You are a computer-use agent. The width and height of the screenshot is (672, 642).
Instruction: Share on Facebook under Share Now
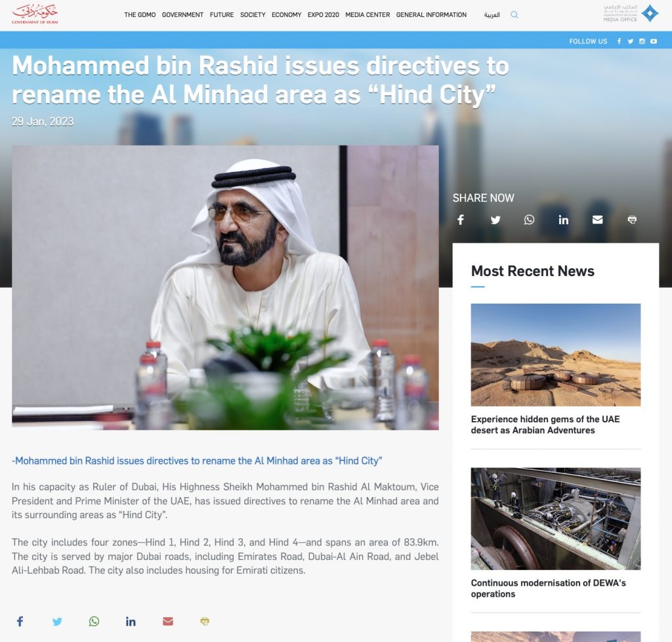tap(461, 220)
